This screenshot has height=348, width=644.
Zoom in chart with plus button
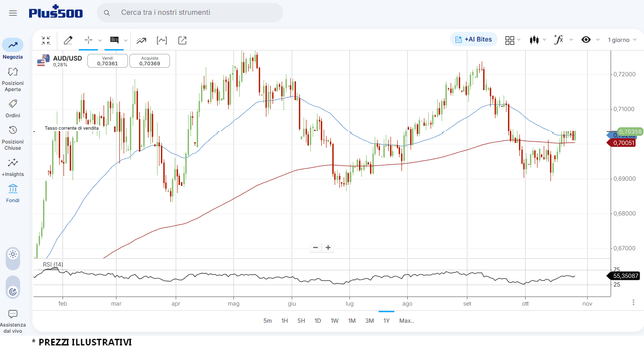coord(328,247)
